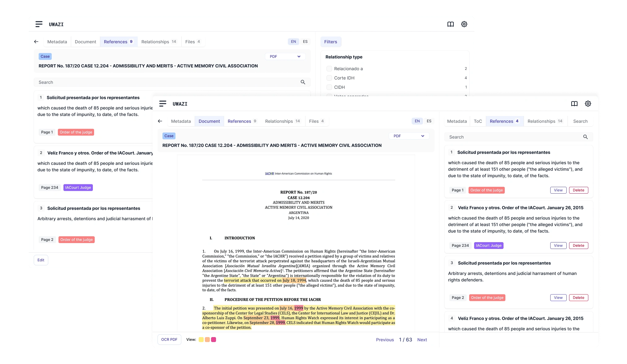Click the back arrow above the Metadata tab
The width and height of the screenshot is (627, 364).
pos(36,41)
